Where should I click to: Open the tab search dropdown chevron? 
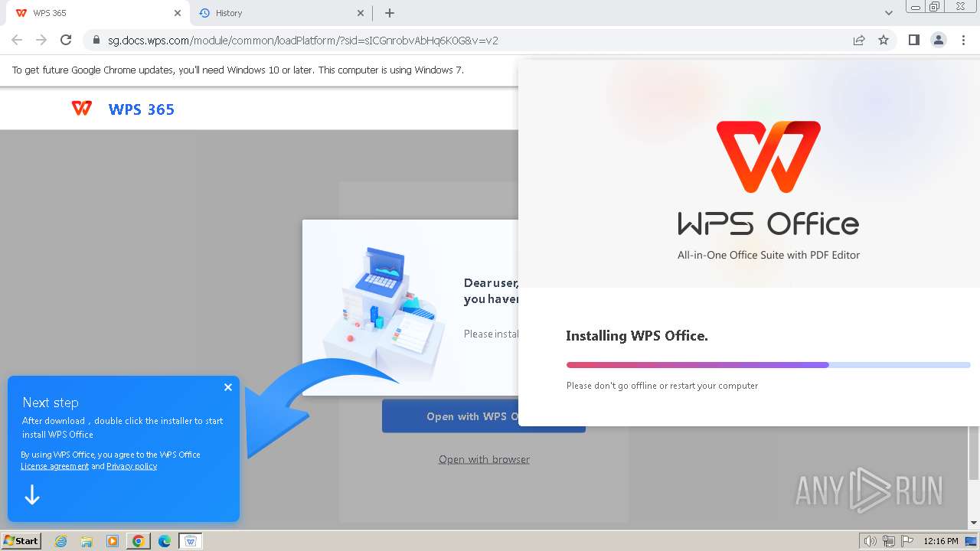click(x=889, y=13)
